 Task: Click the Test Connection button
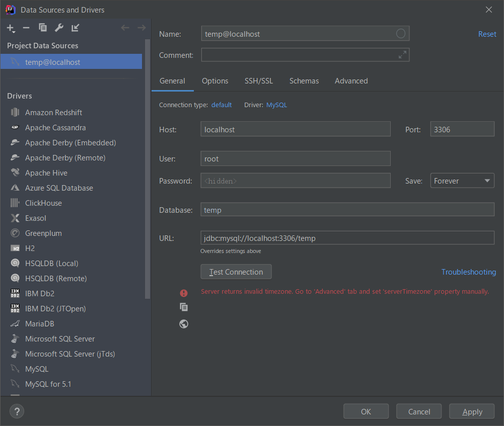(236, 272)
